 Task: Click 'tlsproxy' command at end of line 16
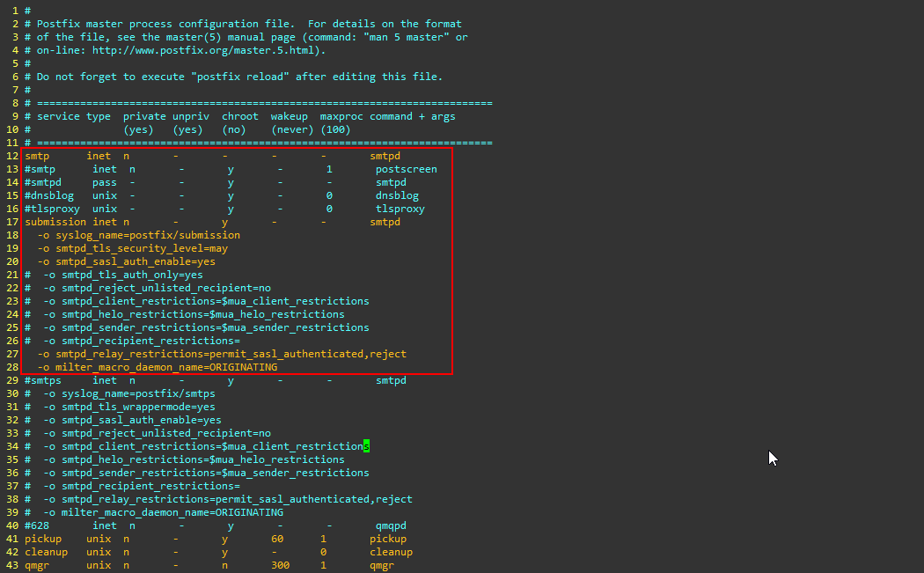pyautogui.click(x=400, y=209)
